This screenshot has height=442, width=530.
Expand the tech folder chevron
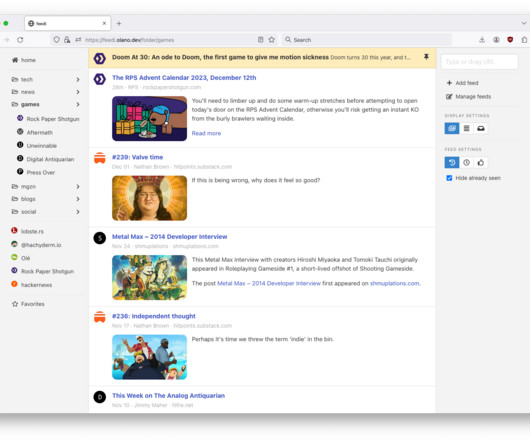pyautogui.click(x=78, y=80)
